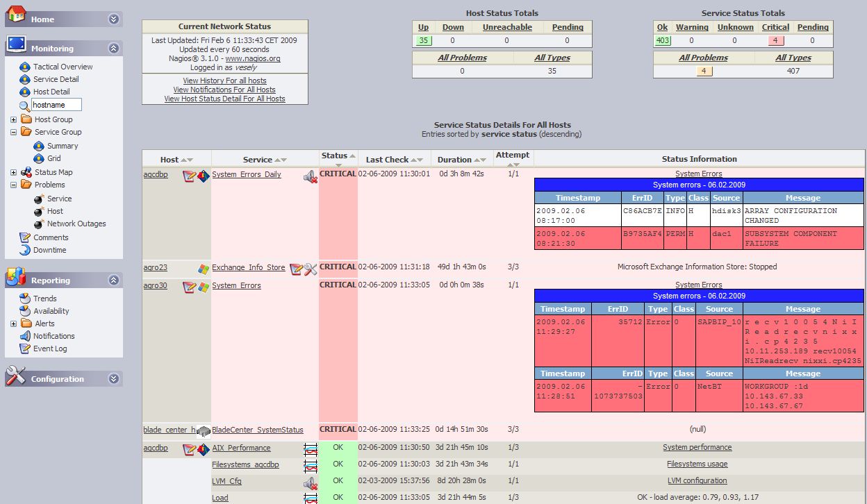The image size is (867, 504).
Task: Expand the Configuration panel section
Action: click(113, 379)
